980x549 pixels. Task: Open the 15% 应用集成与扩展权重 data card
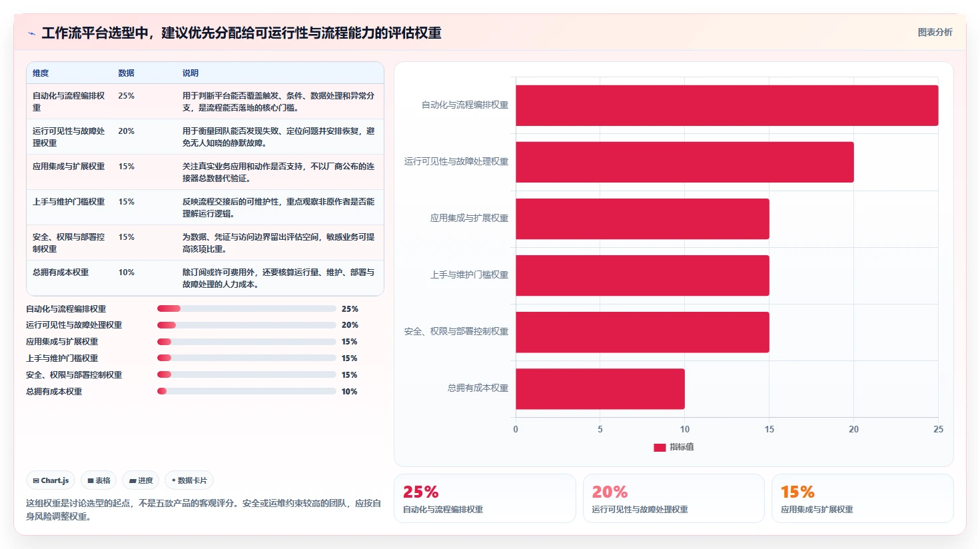point(863,498)
